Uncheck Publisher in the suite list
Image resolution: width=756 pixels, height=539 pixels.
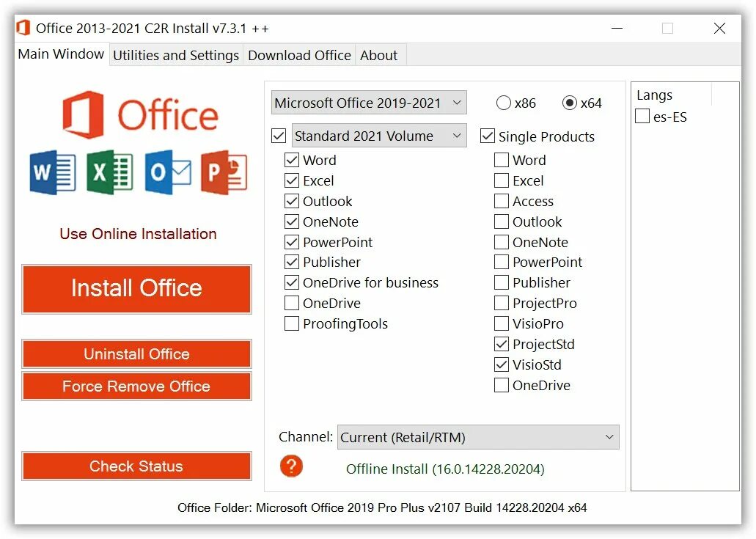coord(292,263)
